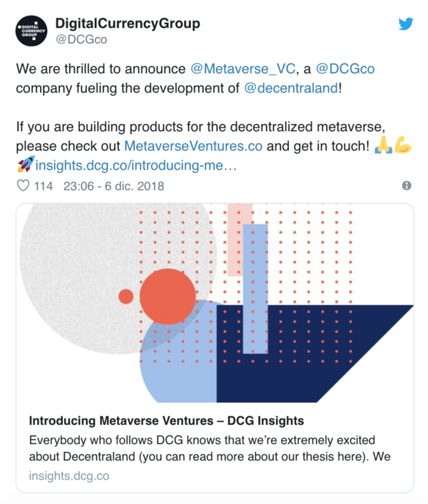
Task: Click the 114 likes count
Action: [44, 186]
